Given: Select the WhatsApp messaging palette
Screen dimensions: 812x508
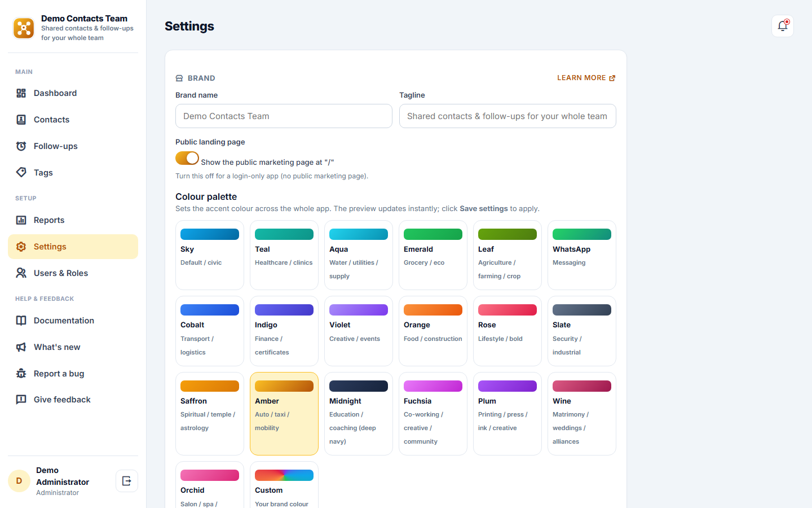Looking at the screenshot, I should [582, 255].
